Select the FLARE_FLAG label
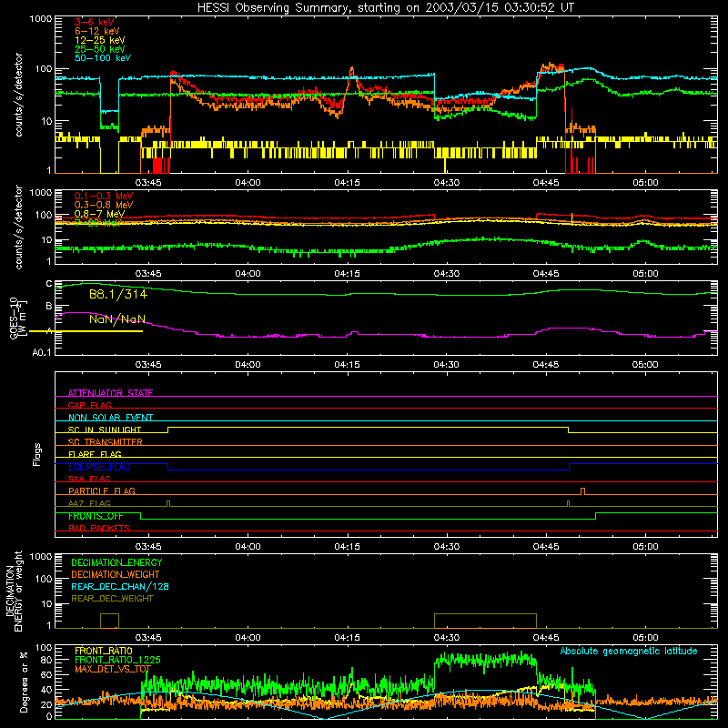 point(95,454)
